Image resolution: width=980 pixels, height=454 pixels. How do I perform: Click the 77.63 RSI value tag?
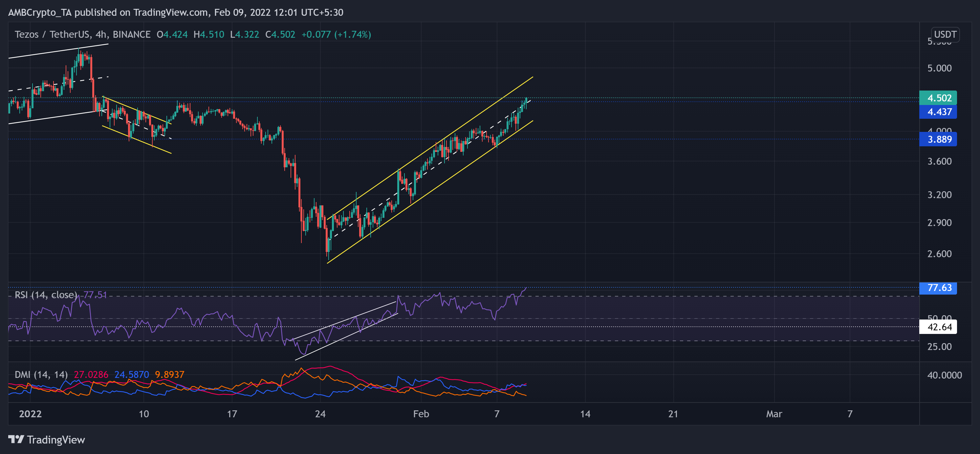pos(938,288)
